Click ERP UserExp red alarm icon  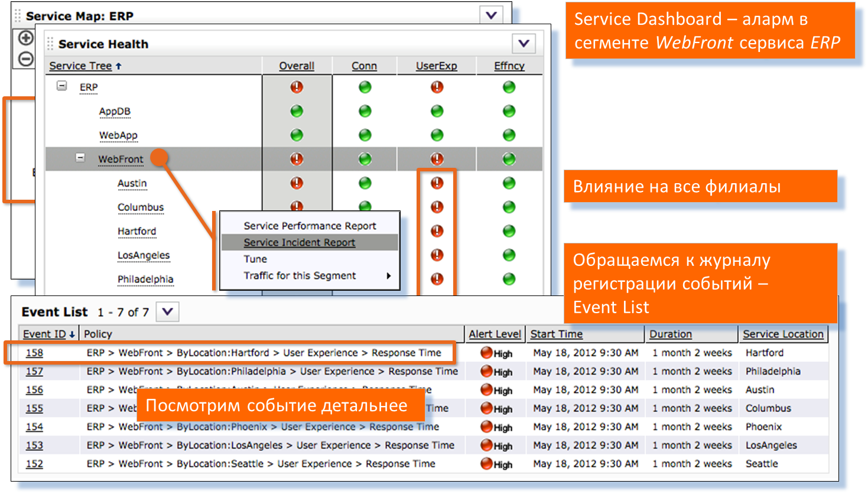437,87
